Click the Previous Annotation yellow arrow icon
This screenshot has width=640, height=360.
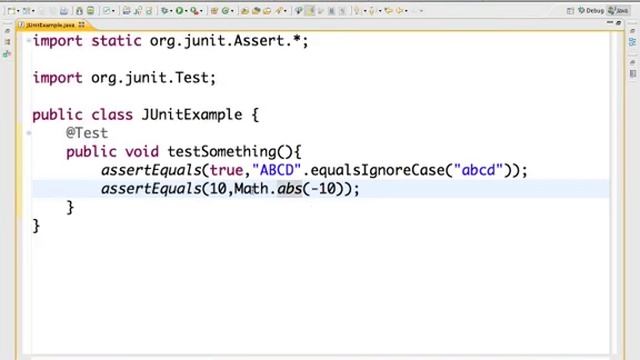click(x=371, y=11)
